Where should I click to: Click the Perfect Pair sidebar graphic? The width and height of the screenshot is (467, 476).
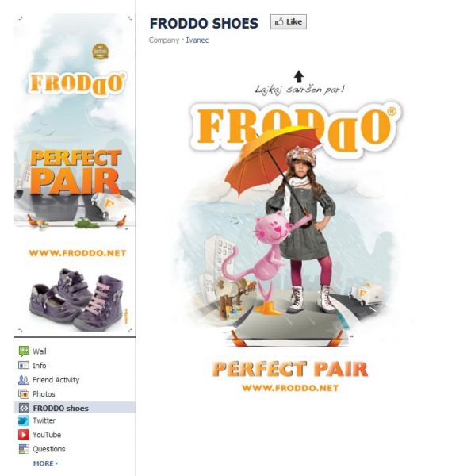point(75,172)
